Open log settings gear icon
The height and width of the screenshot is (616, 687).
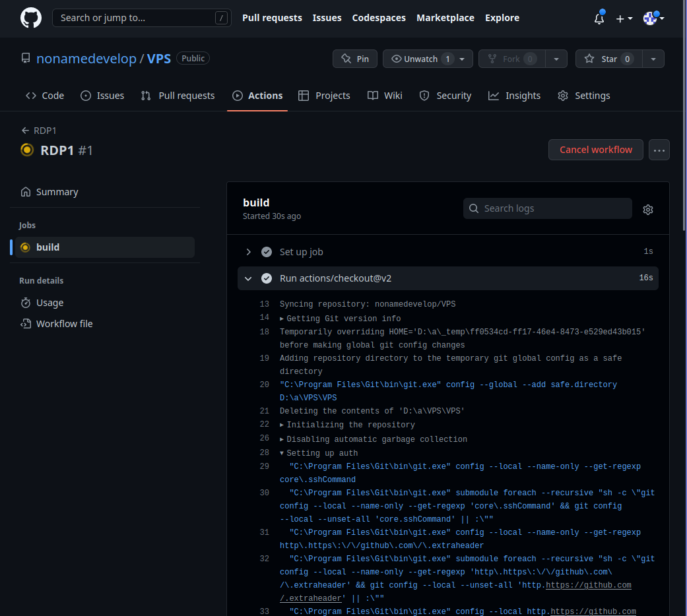648,210
